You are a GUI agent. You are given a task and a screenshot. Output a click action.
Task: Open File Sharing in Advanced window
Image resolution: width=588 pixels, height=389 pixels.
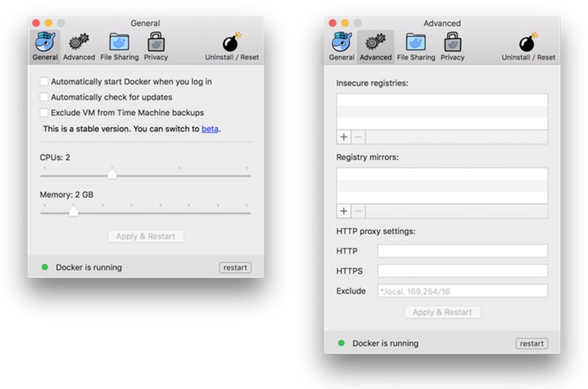(415, 46)
